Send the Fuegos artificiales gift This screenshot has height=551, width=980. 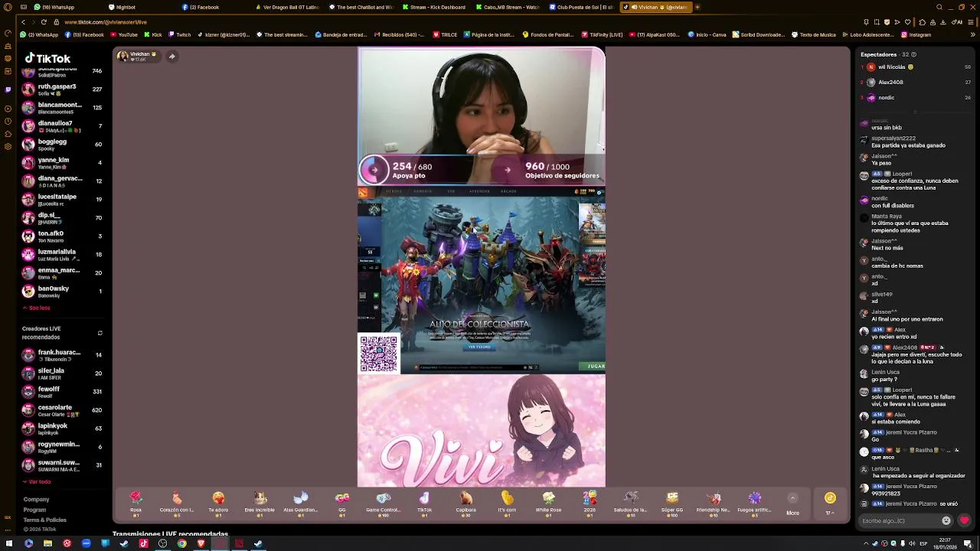pyautogui.click(x=754, y=504)
